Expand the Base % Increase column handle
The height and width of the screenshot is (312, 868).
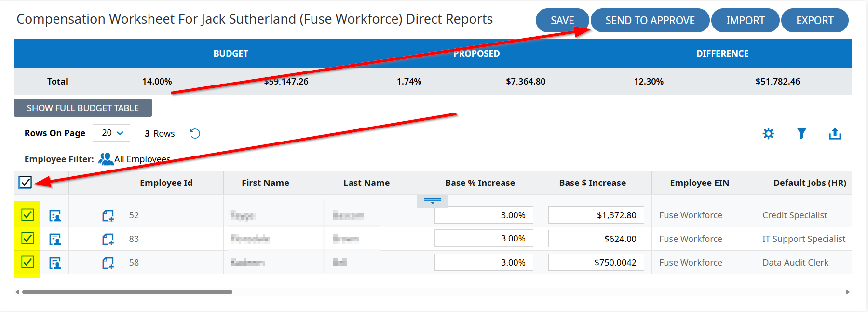pos(433,200)
